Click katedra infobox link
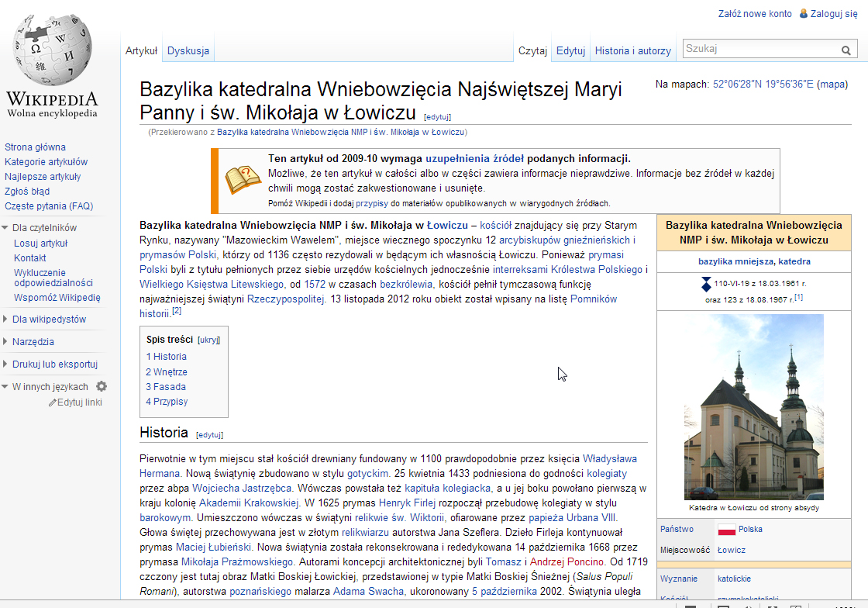 tap(794, 261)
